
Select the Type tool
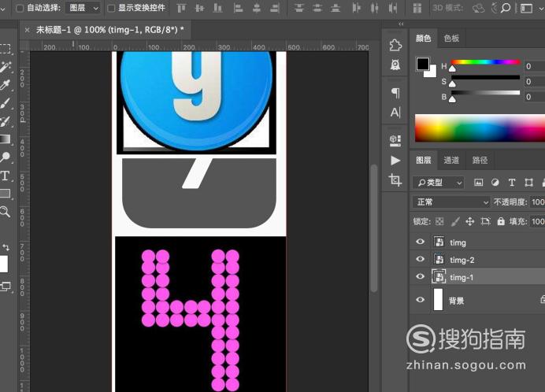click(5, 176)
